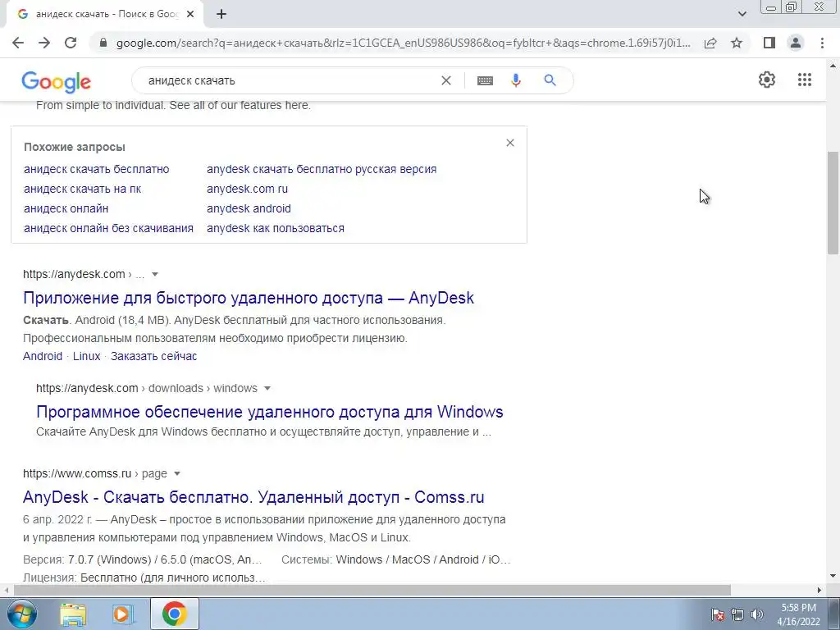Click the scrollbar up arrow
This screenshot has width=840, height=630.
tap(833, 66)
